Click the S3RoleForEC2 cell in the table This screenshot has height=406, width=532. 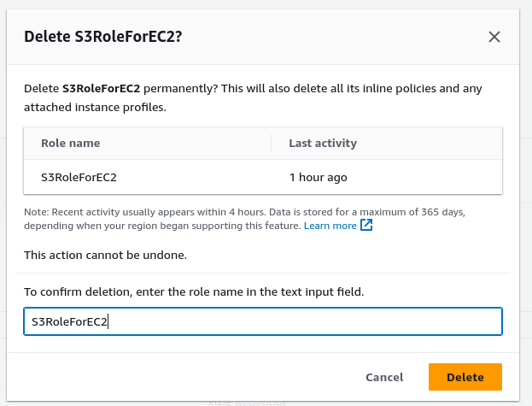(79, 177)
